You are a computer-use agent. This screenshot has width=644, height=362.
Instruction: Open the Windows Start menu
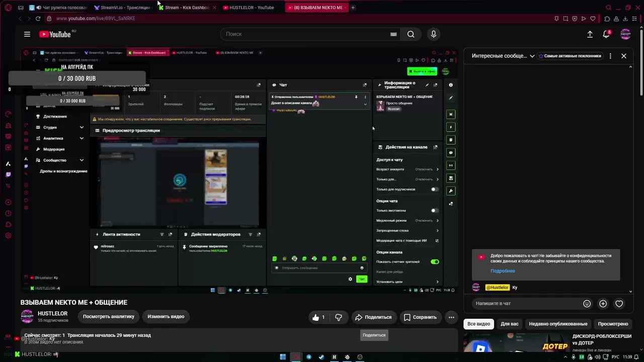(x=283, y=357)
